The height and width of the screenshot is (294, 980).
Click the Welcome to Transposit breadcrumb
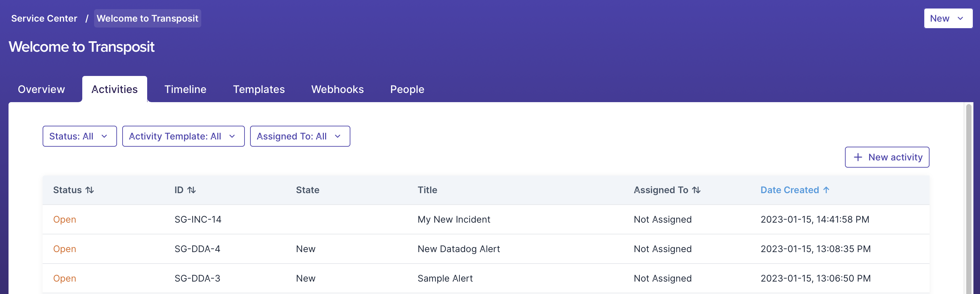click(147, 18)
